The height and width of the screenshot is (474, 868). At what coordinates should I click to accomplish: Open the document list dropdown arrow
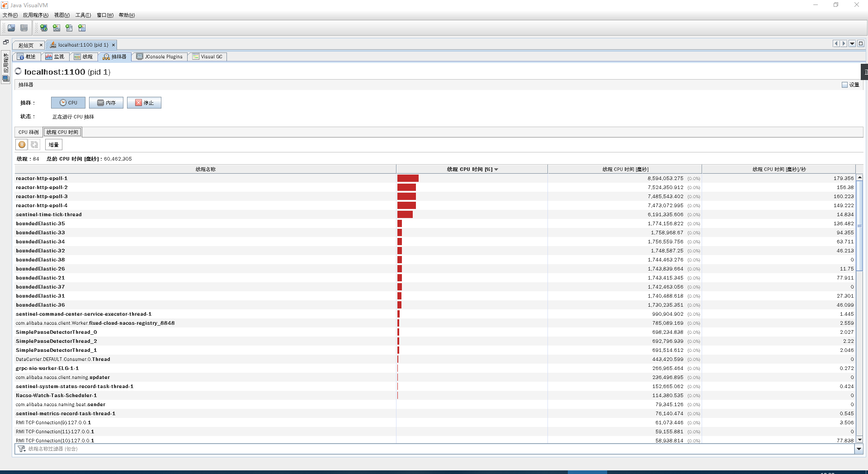[x=852, y=44]
